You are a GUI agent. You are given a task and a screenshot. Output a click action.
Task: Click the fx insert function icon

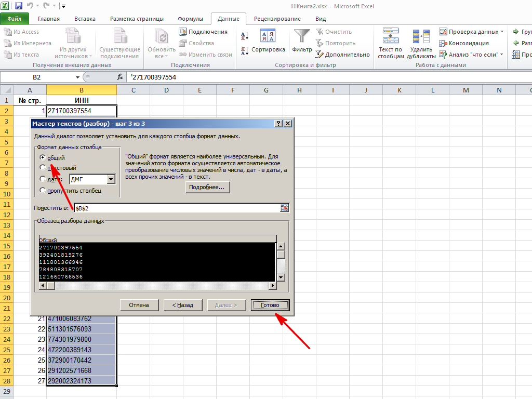(120, 77)
